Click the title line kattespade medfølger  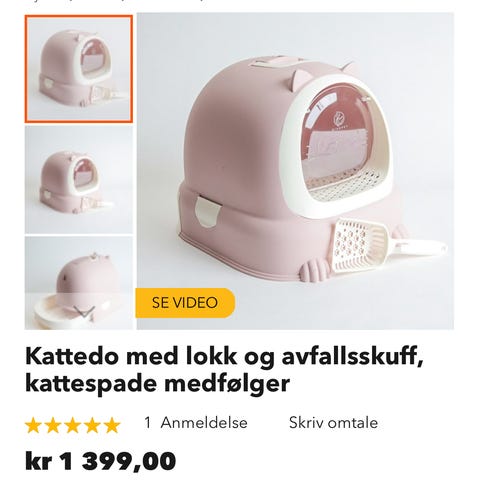[x=157, y=383]
